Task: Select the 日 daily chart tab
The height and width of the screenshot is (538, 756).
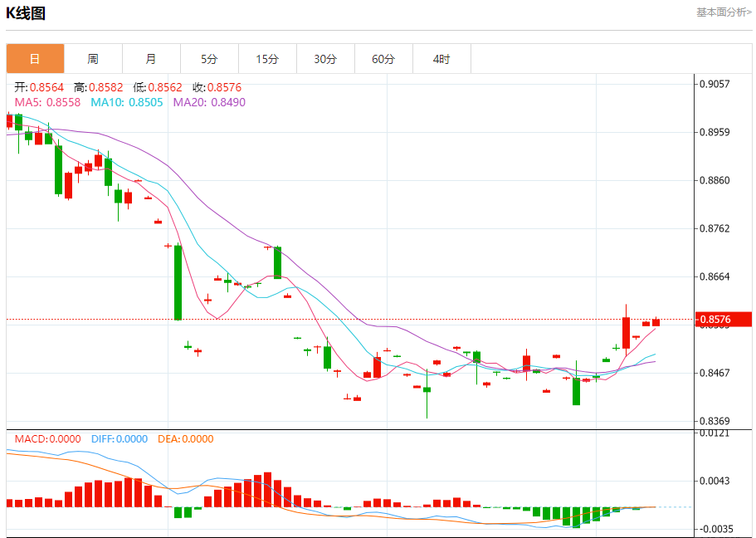Action: pyautogui.click(x=35, y=59)
